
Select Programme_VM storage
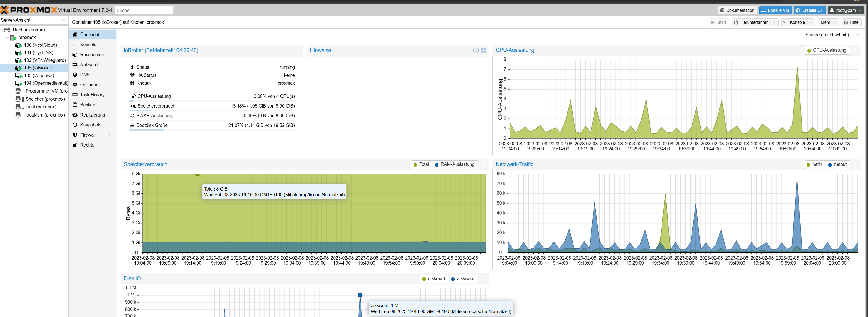pyautogui.click(x=46, y=91)
